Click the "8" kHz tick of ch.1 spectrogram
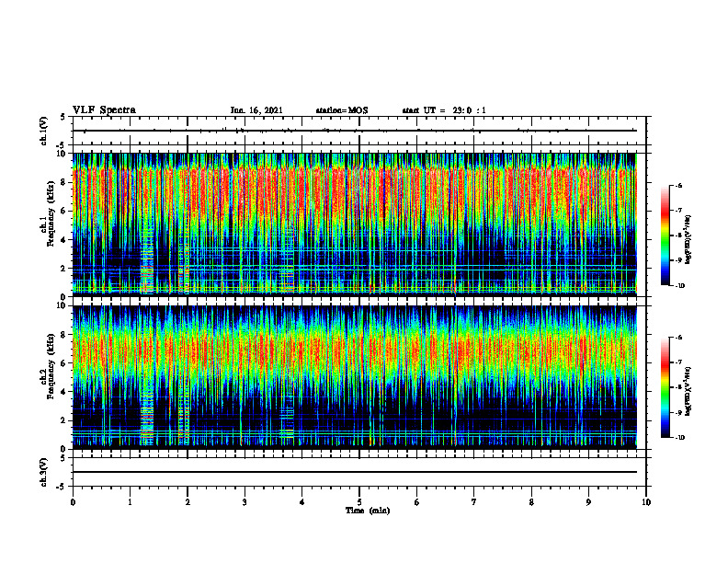728x563 pixels. pyautogui.click(x=64, y=182)
